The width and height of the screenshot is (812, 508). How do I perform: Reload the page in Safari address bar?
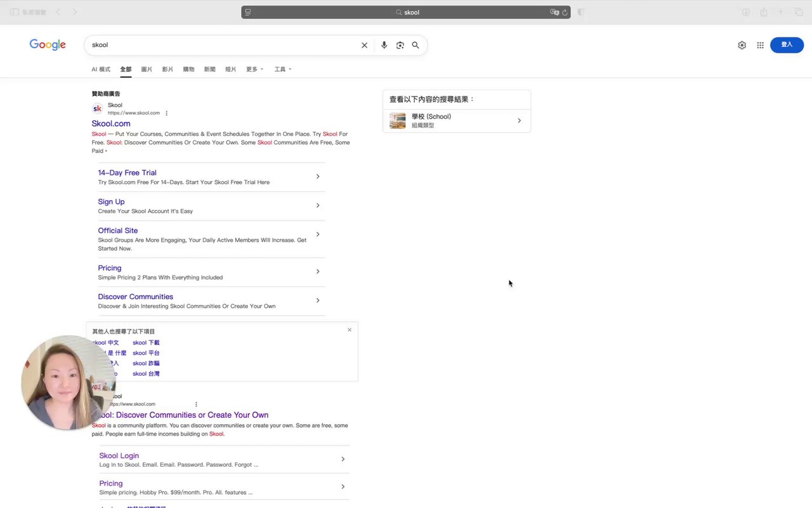pyautogui.click(x=565, y=12)
